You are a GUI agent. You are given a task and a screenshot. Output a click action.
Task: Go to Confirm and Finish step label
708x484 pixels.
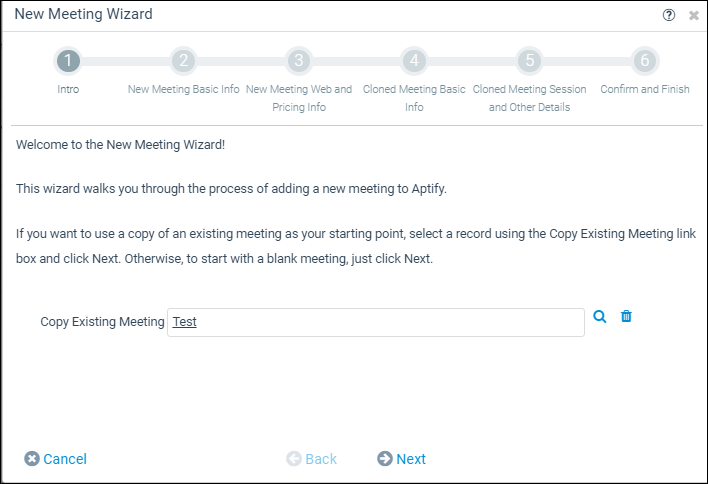645,89
